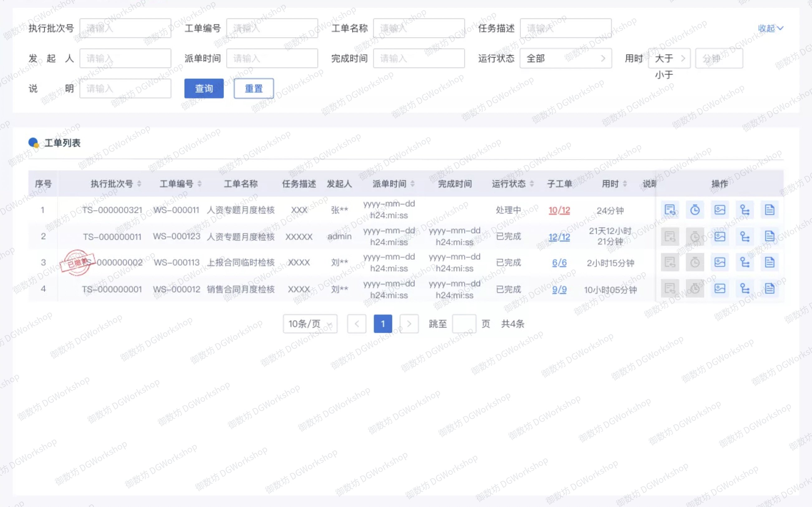
Task: Click the image icon in row WS-000123
Action: (x=719, y=236)
